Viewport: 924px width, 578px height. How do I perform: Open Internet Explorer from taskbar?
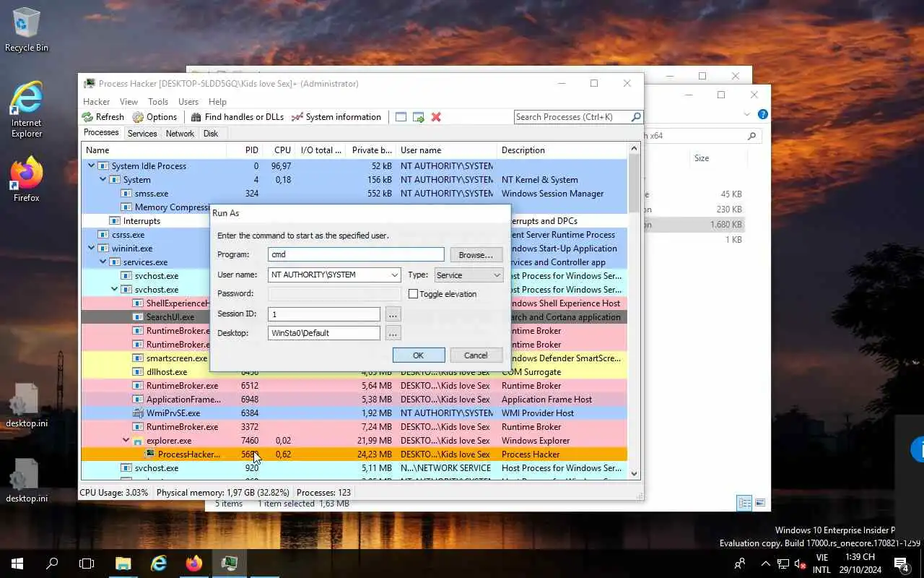pyautogui.click(x=159, y=564)
